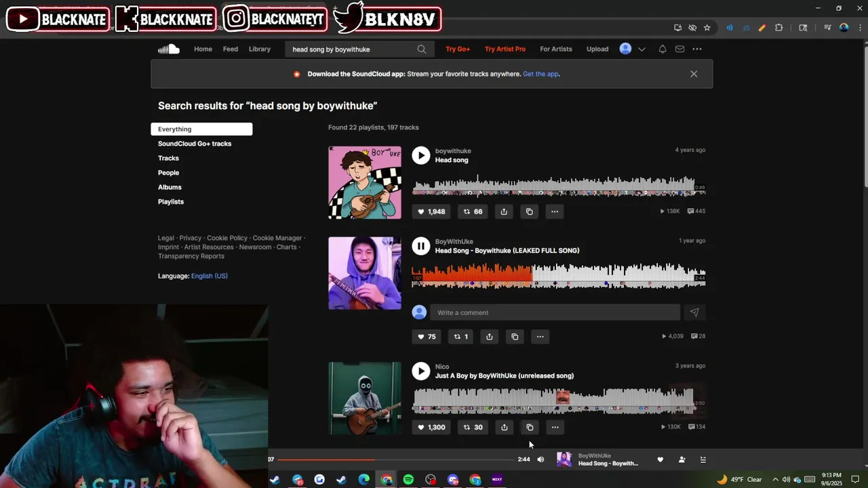Open Discord from the taskbar

[x=453, y=479]
